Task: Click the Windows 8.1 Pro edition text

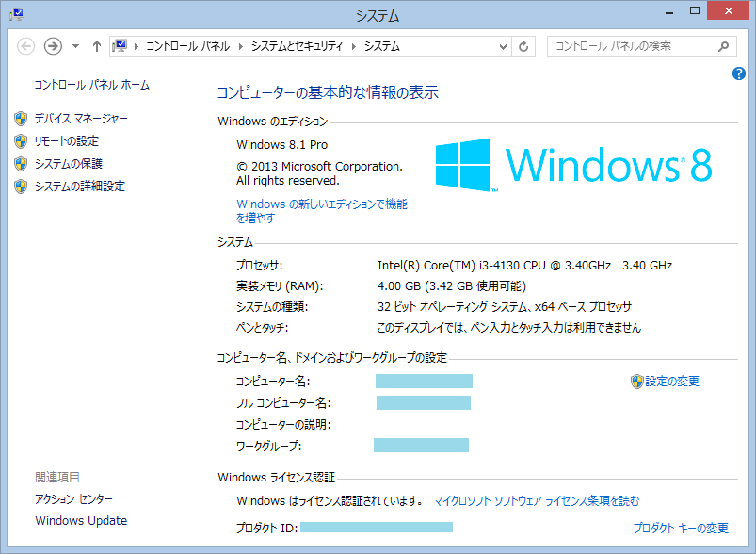Action: coord(282,145)
